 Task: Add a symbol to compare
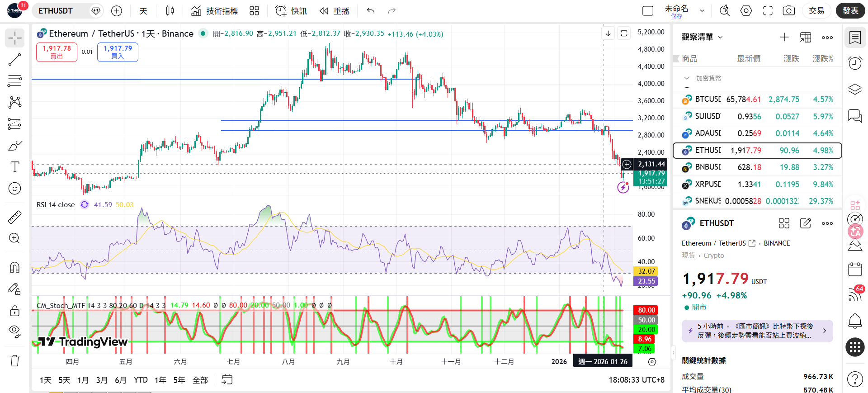click(117, 11)
